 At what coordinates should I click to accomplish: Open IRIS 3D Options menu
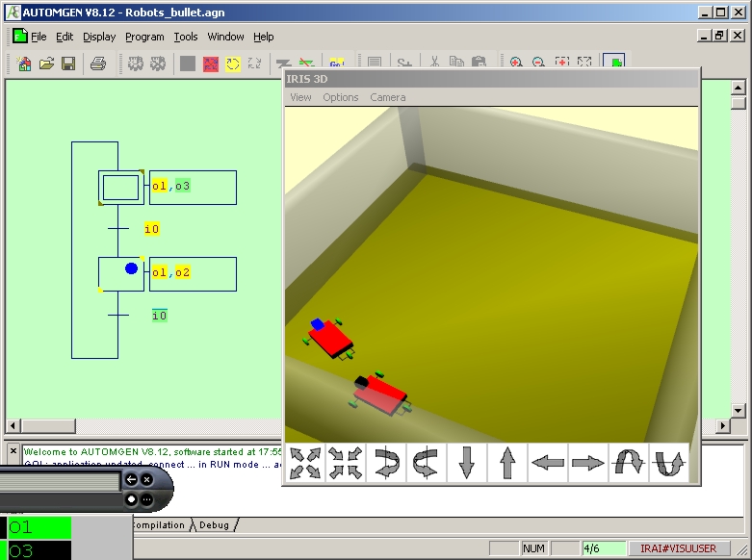(341, 97)
